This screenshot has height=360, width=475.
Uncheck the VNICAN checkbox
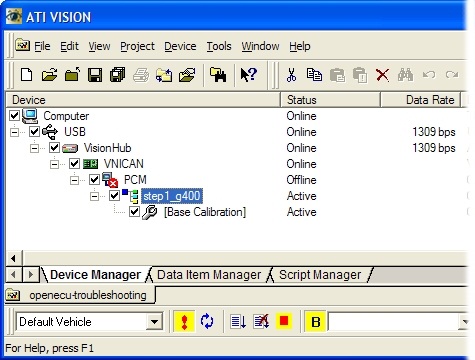point(74,164)
